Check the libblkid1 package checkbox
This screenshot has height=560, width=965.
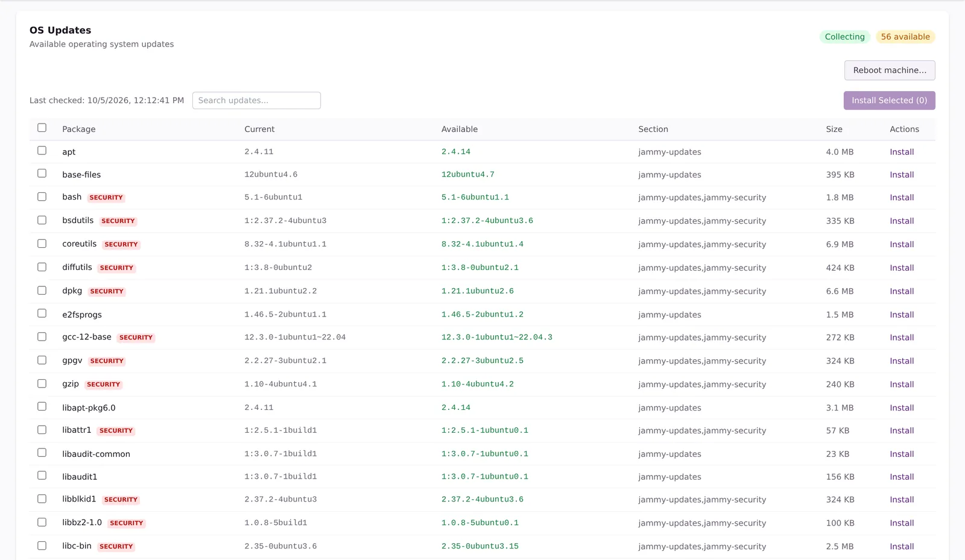(x=42, y=499)
